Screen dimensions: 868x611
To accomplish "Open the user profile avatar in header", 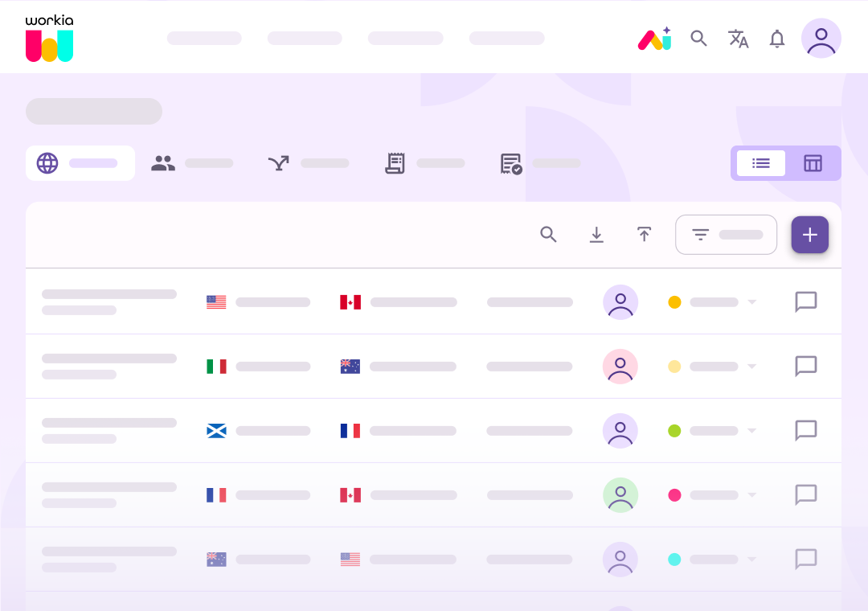I will pyautogui.click(x=821, y=39).
